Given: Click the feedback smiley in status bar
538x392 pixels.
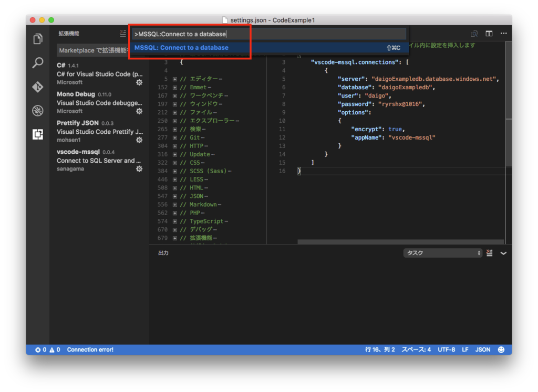Looking at the screenshot, I should click(x=501, y=349).
